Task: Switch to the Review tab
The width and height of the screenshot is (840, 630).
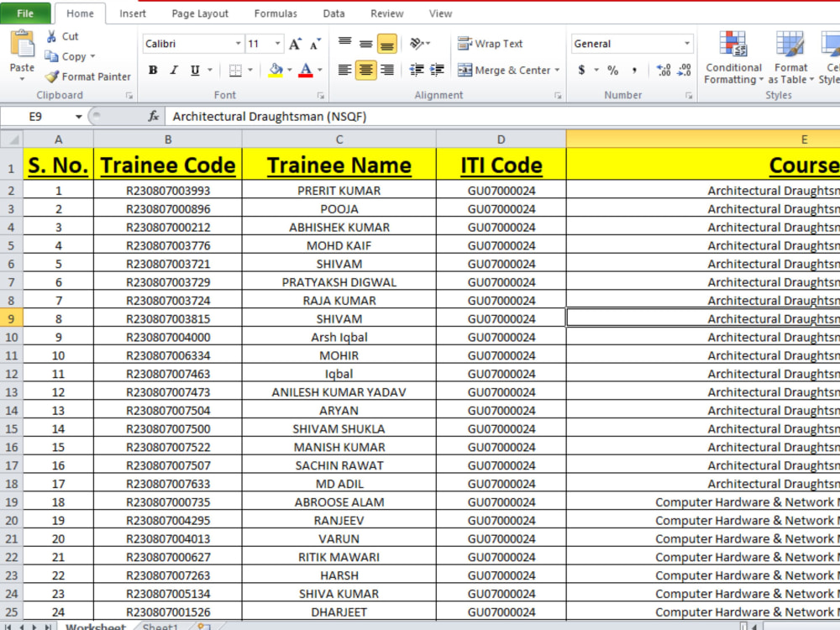Action: click(386, 13)
